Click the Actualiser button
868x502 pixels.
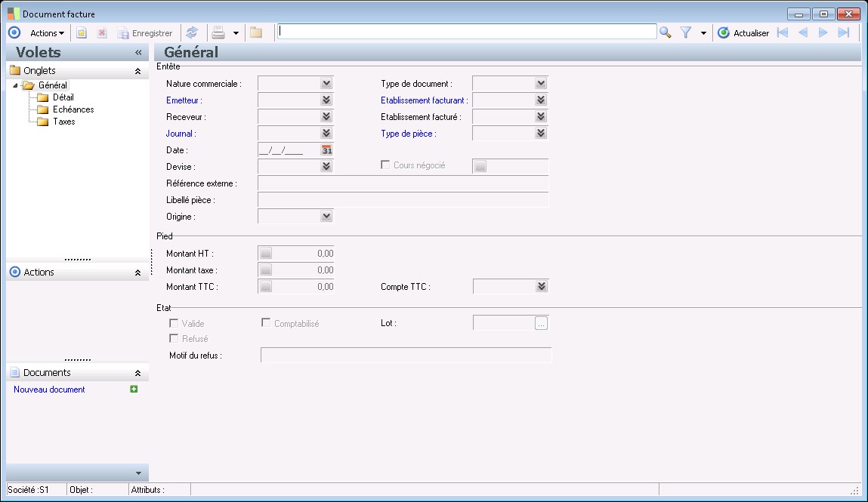[x=743, y=33]
